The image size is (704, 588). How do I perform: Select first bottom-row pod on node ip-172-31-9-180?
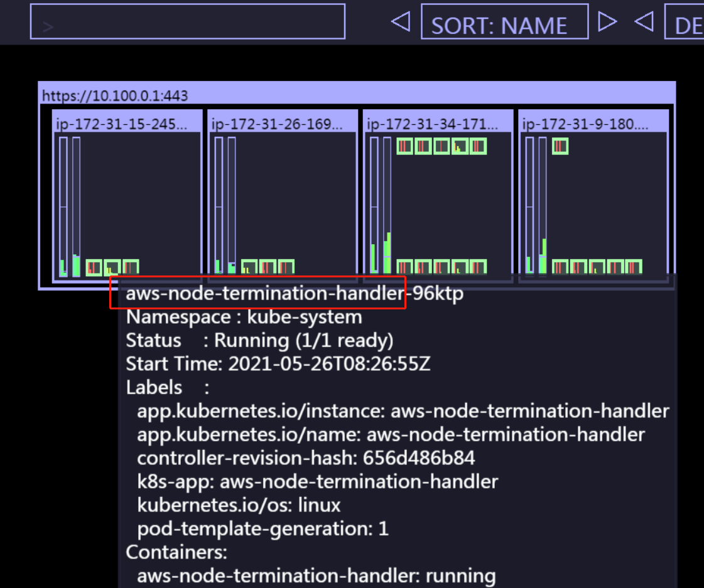click(x=560, y=267)
